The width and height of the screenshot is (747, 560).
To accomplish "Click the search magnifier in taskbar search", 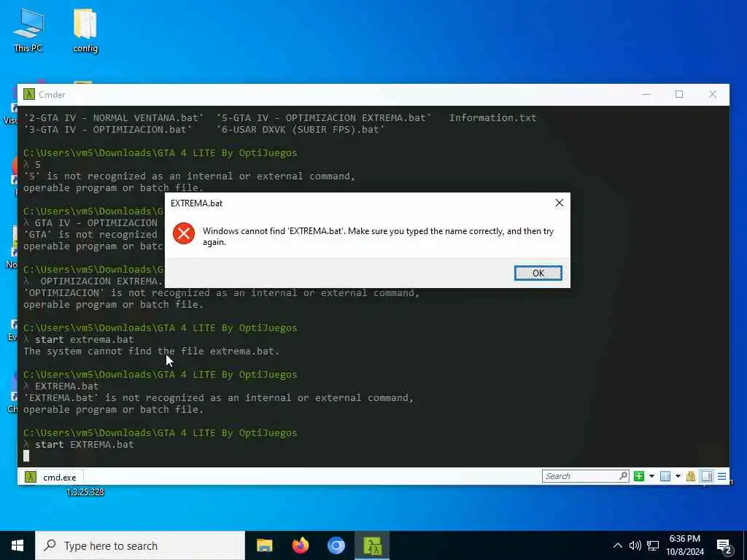I will tap(50, 545).
